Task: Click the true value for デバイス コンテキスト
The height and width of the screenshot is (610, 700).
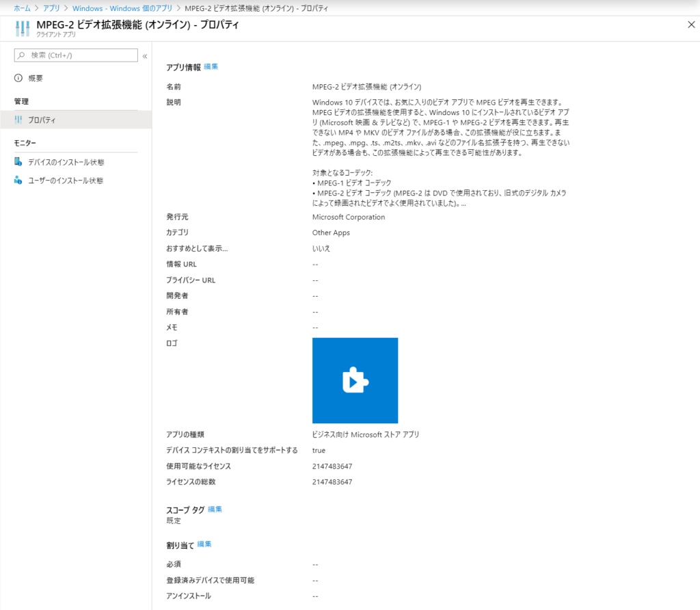Action: tap(319, 450)
